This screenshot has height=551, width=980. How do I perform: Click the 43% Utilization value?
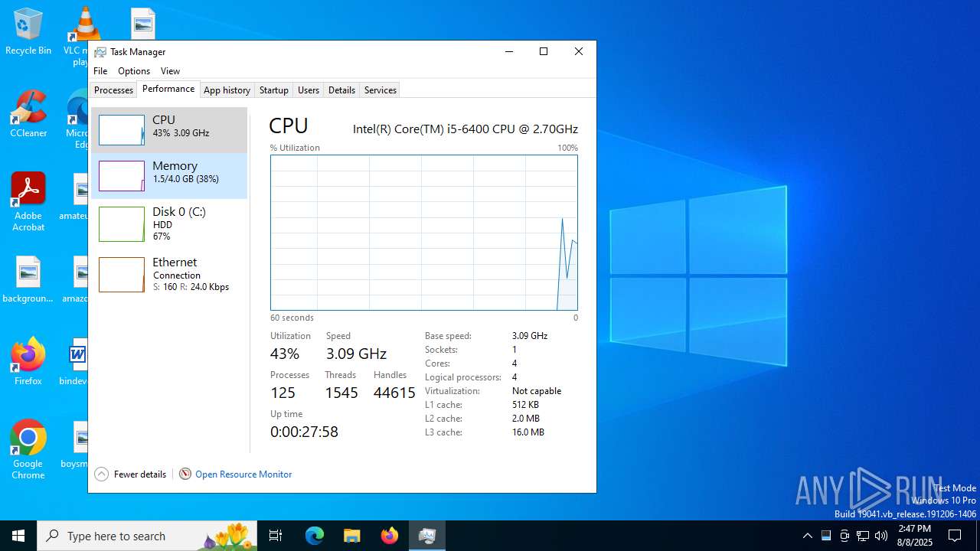pyautogui.click(x=285, y=354)
